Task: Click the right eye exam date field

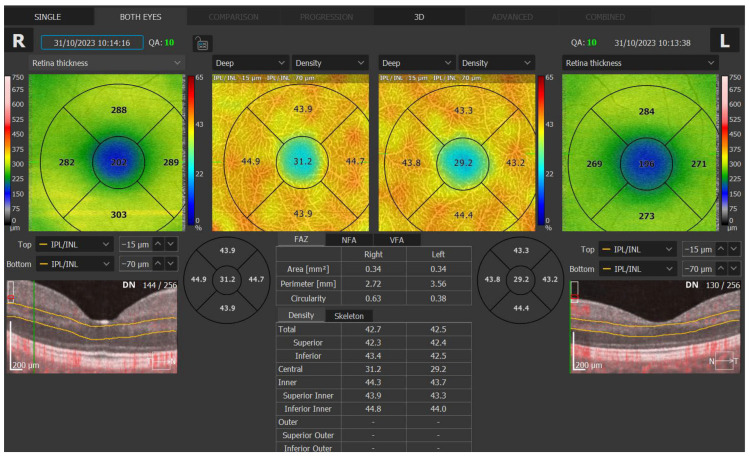Action: (92, 43)
